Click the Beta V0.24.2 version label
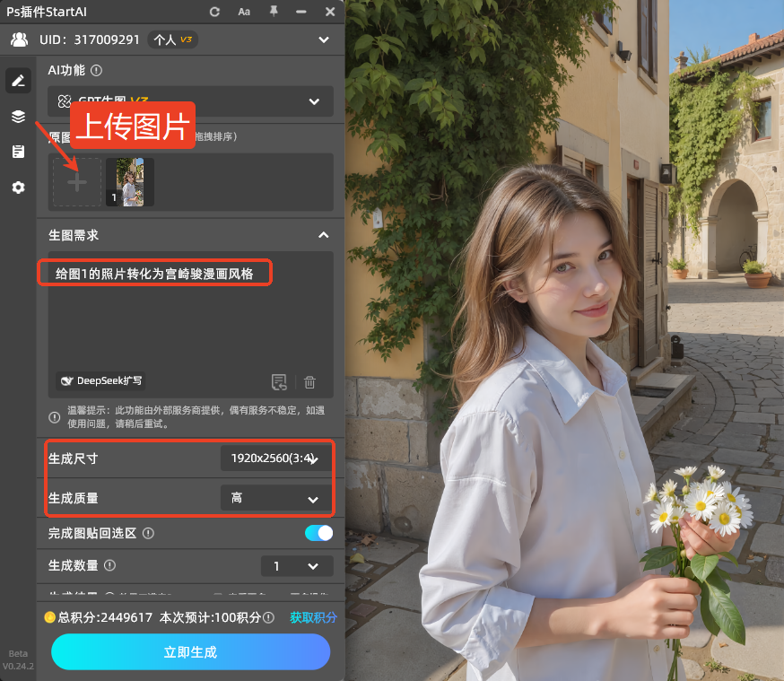This screenshot has height=681, width=784. (18, 660)
